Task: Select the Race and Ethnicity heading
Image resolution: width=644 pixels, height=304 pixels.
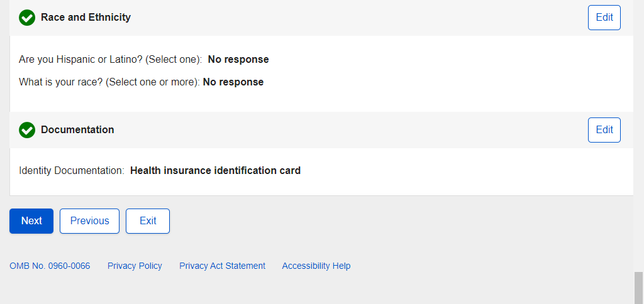Action: click(86, 18)
